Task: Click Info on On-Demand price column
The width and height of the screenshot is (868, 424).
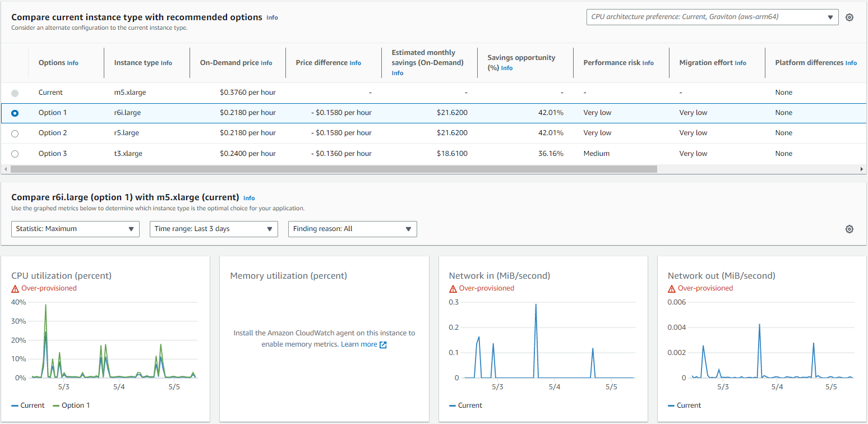Action: [x=266, y=63]
